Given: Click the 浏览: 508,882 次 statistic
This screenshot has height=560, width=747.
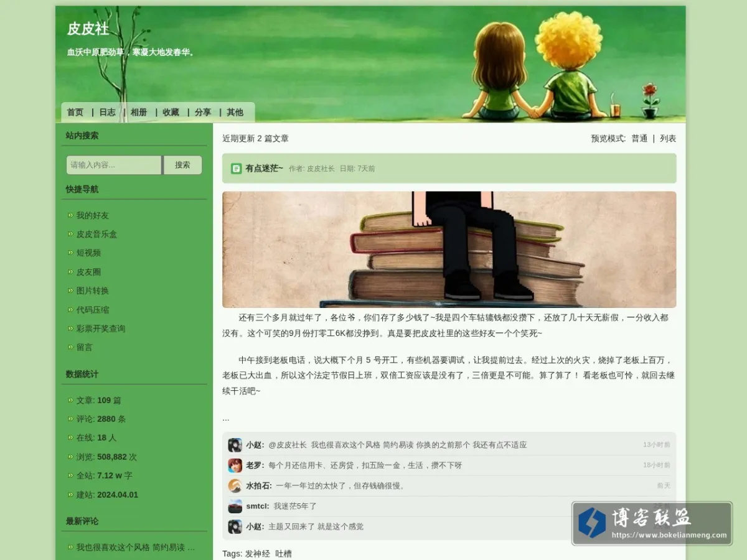Looking at the screenshot, I should (x=106, y=457).
